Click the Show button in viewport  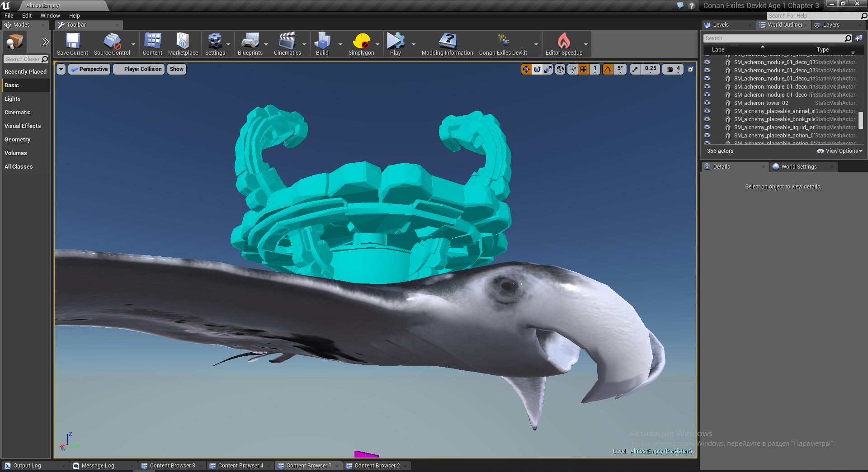pyautogui.click(x=177, y=69)
